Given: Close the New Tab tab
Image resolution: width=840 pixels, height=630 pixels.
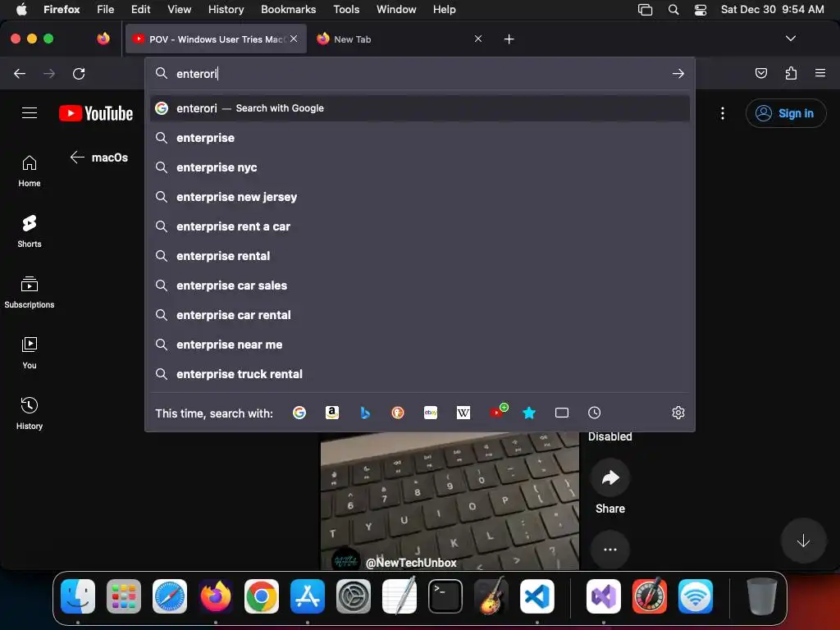Looking at the screenshot, I should tap(478, 39).
